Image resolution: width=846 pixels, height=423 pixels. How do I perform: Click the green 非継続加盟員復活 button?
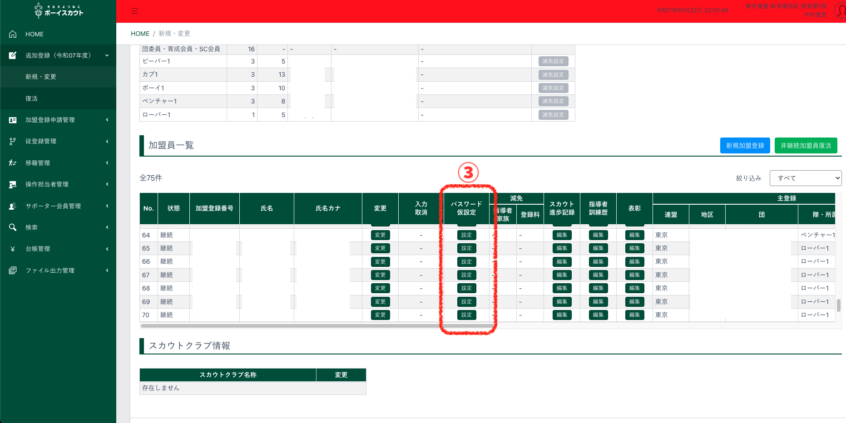tap(806, 146)
